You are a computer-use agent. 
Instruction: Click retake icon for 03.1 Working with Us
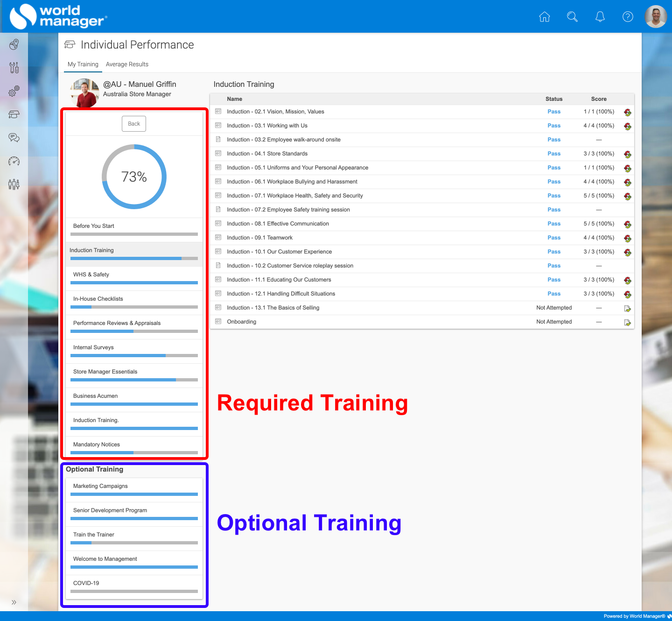(627, 126)
